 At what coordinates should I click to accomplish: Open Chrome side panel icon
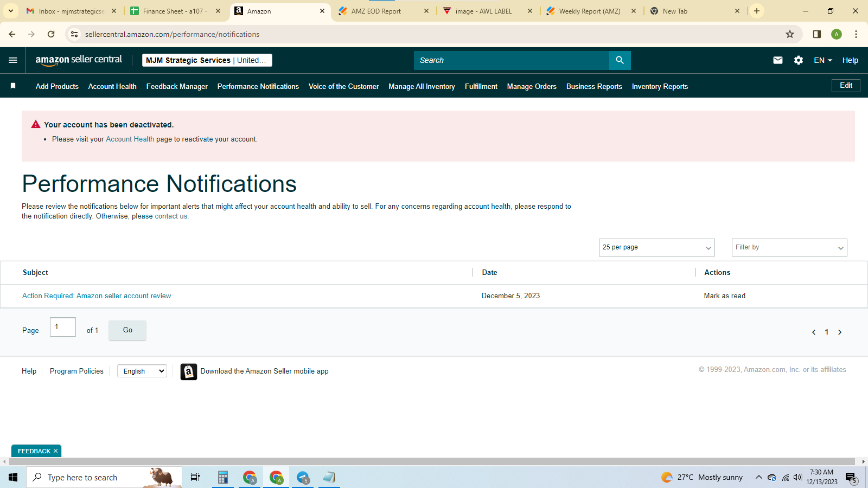(817, 34)
